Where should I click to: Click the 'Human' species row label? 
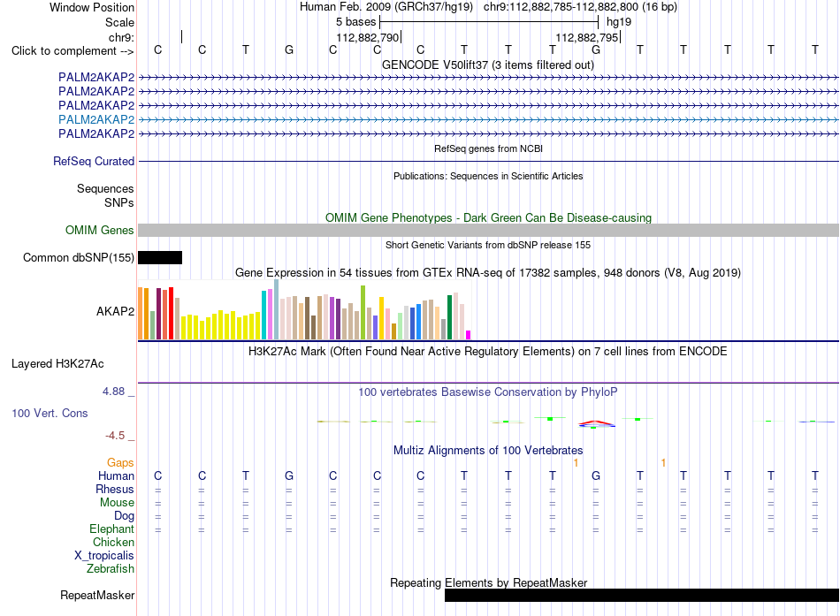[116, 476]
